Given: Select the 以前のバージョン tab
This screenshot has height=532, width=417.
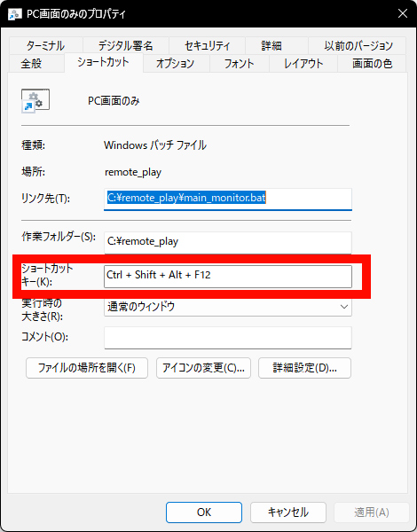Looking at the screenshot, I should pos(358,45).
